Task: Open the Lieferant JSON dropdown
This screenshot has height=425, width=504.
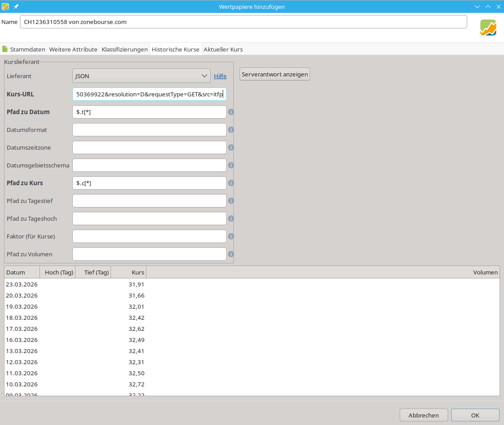Action: click(x=141, y=76)
